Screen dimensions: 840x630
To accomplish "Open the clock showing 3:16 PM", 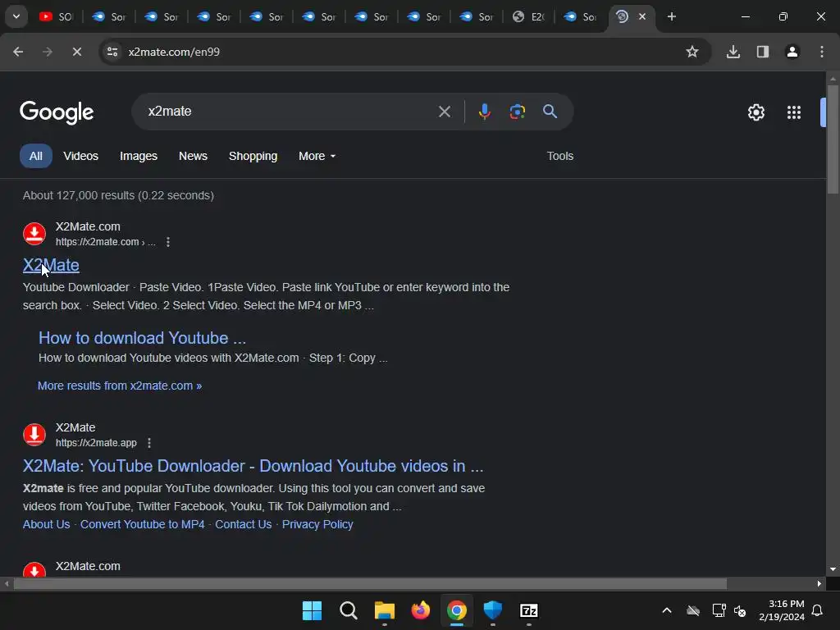I will (782, 610).
